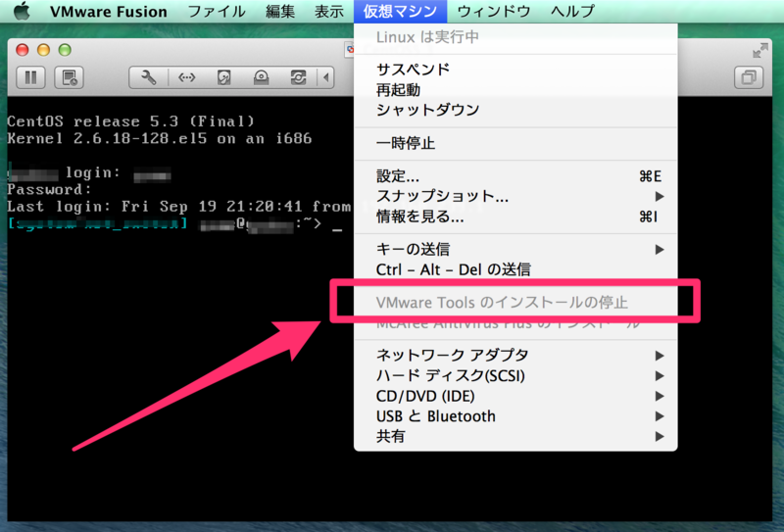Image resolution: width=784 pixels, height=532 pixels.
Task: Click the sync/shared device toolbar icon
Action: (x=298, y=77)
